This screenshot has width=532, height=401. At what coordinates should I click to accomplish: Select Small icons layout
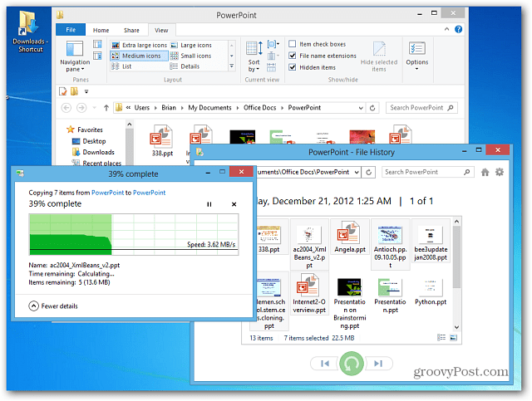(x=190, y=56)
